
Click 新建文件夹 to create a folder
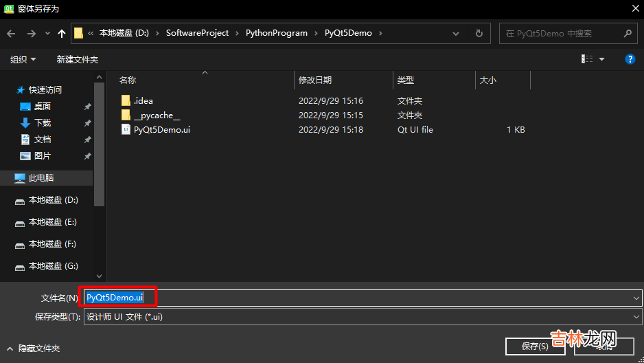[x=77, y=60]
